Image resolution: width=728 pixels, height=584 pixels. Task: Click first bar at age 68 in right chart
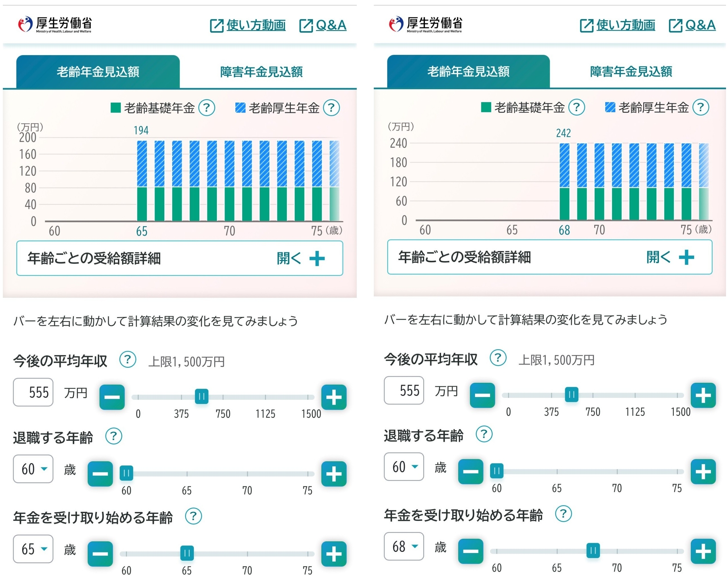[564, 182]
